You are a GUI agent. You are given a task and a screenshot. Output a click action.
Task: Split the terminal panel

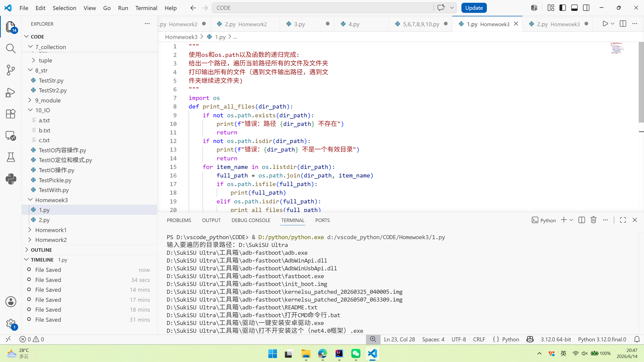coord(582,220)
